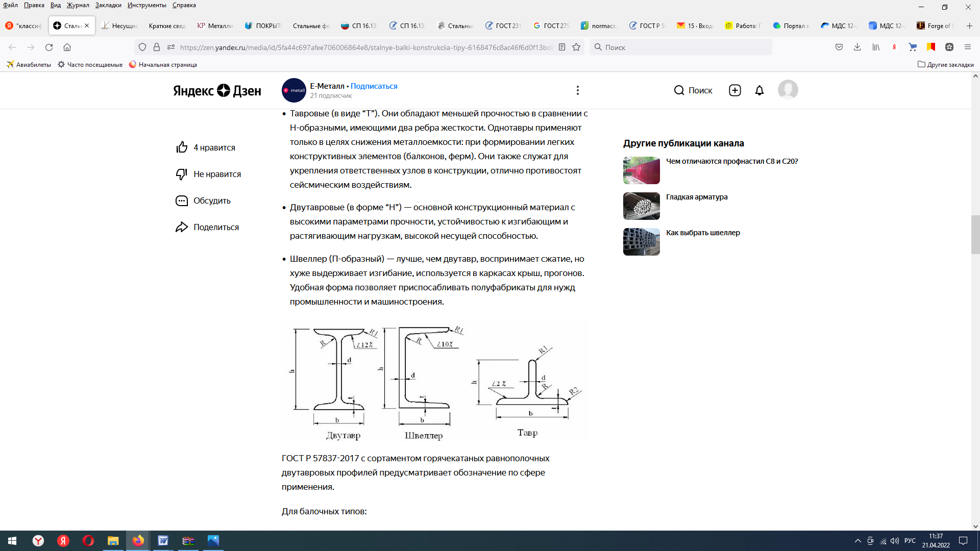Open the Firefox hamburger menu
This screenshot has height=551, width=980.
tap(968, 47)
